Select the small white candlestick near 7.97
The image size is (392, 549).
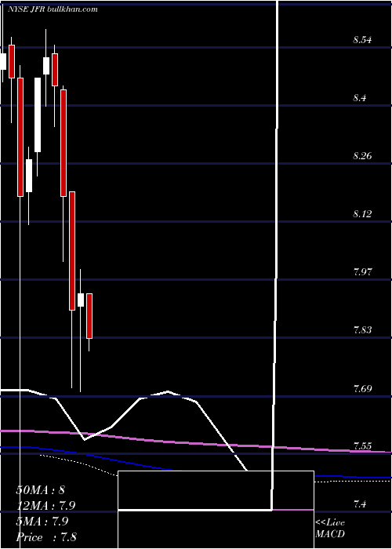click(81, 300)
